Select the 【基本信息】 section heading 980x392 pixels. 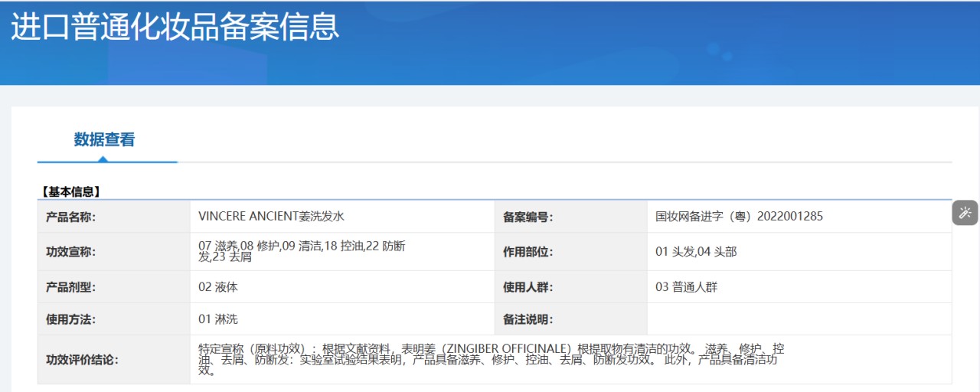pos(71,191)
